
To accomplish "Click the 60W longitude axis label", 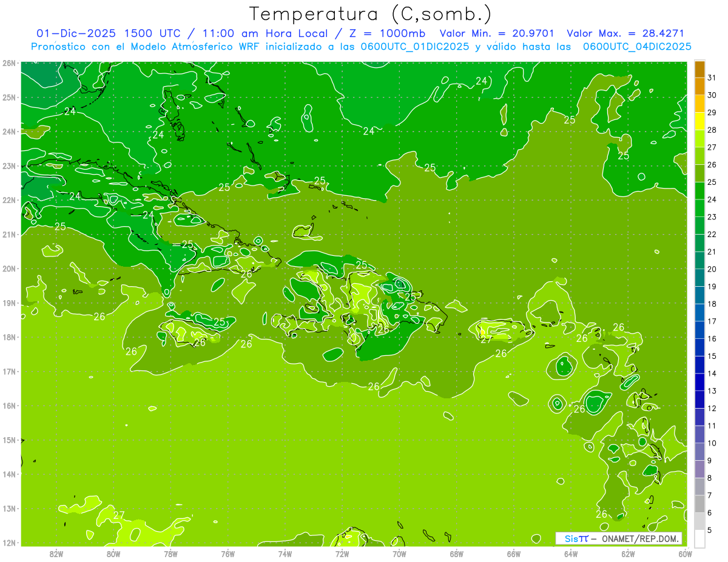I will pyautogui.click(x=685, y=554).
